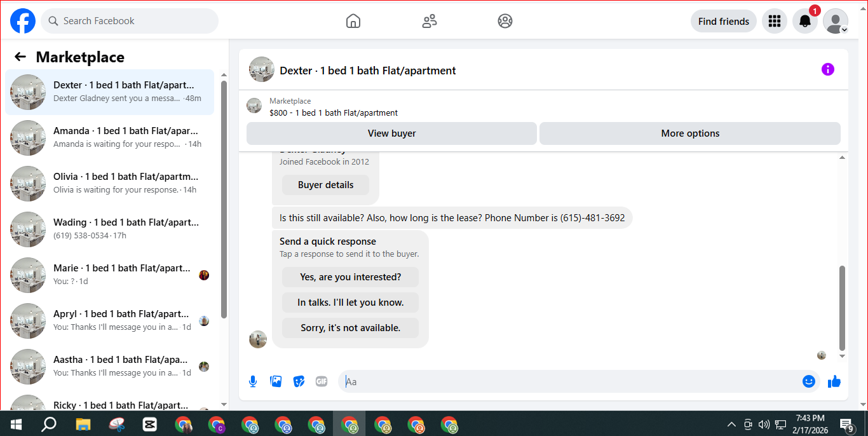Image resolution: width=868 pixels, height=436 pixels.
Task: Open File Explorer from the taskbar
Action: [x=83, y=424]
